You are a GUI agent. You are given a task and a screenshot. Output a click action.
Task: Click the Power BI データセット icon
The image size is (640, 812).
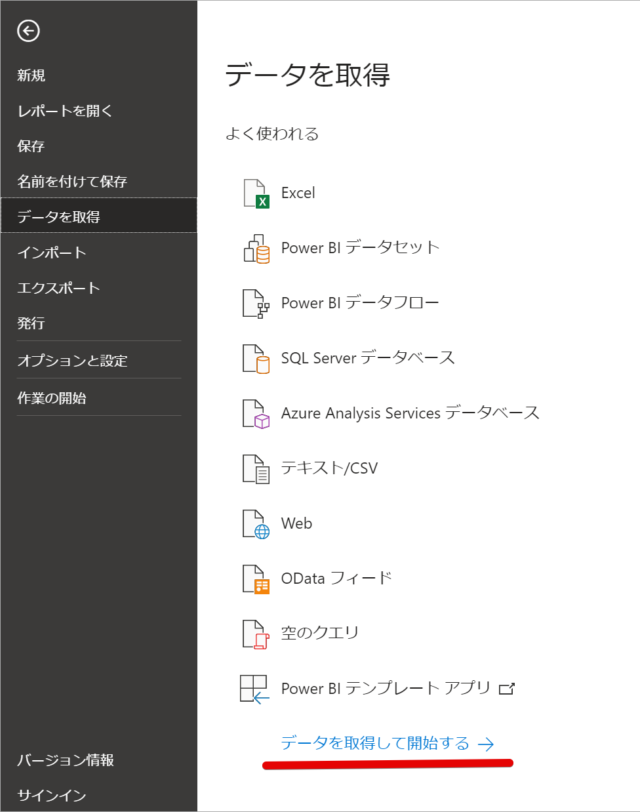(256, 249)
